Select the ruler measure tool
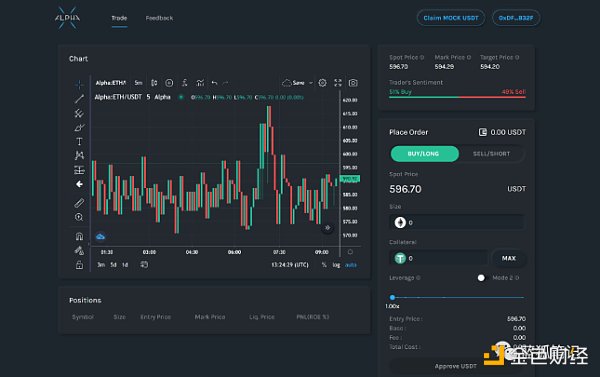This screenshot has width=600, height=377. (x=79, y=203)
